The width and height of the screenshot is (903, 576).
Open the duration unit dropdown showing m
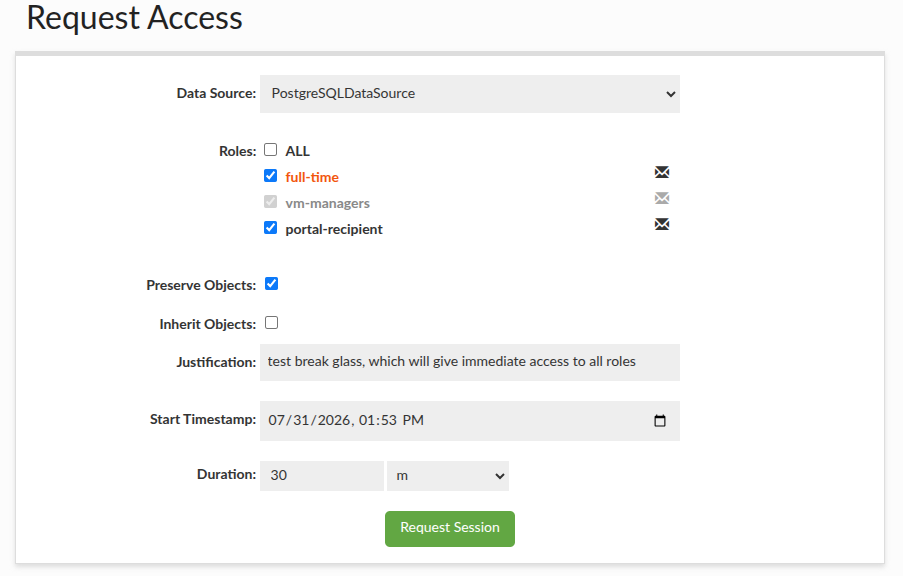pyautogui.click(x=448, y=476)
